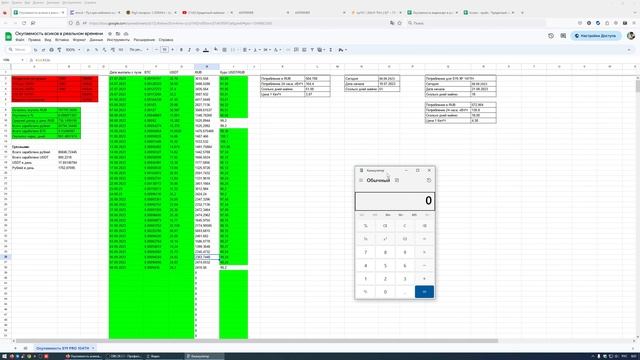This screenshot has height=360, width=640.
Task: Toggle bold formatting
Action: coord(181,50)
